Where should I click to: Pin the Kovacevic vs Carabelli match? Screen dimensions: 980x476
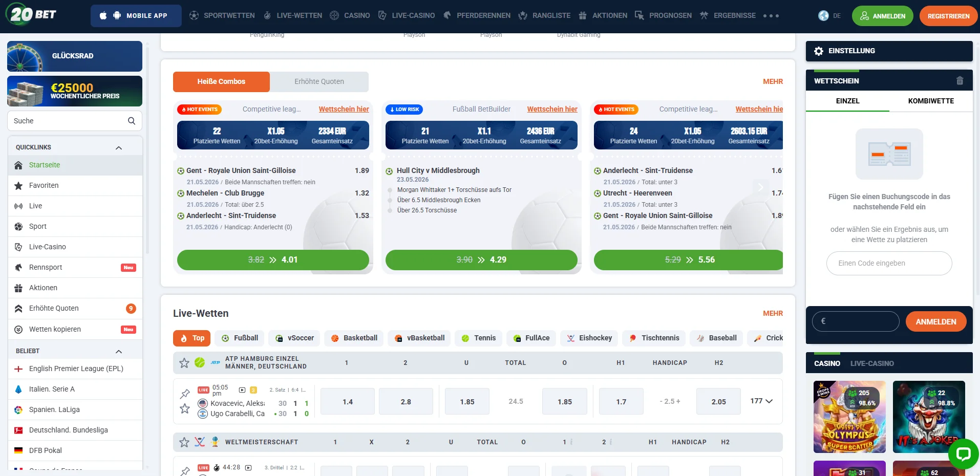(x=185, y=394)
